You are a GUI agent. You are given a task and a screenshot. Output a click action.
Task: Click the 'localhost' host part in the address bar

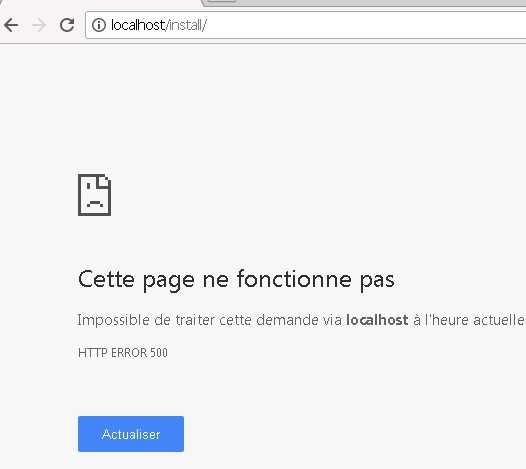pyautogui.click(x=138, y=25)
